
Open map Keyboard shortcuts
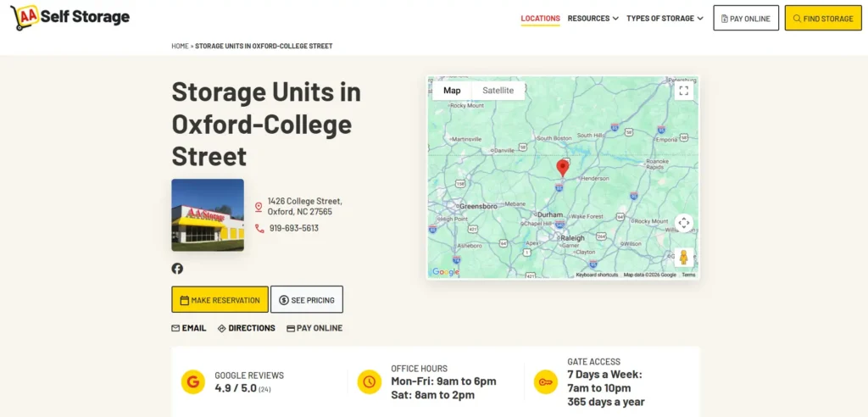[597, 275]
